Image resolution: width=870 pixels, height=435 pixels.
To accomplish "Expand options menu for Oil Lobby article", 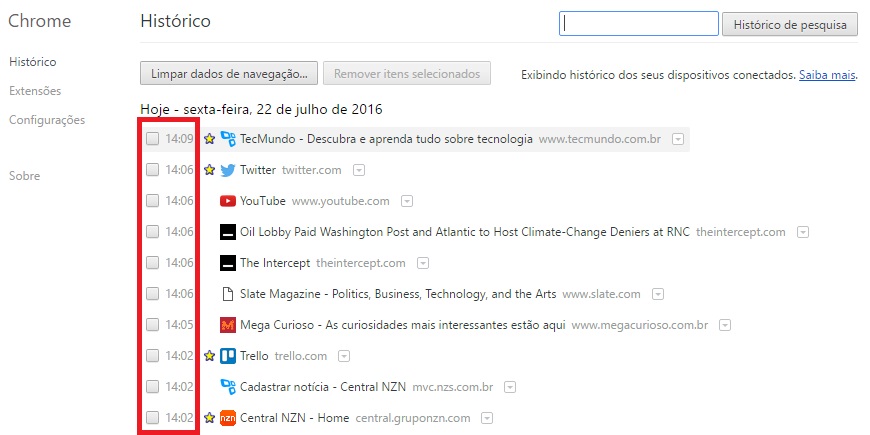I will click(x=803, y=232).
